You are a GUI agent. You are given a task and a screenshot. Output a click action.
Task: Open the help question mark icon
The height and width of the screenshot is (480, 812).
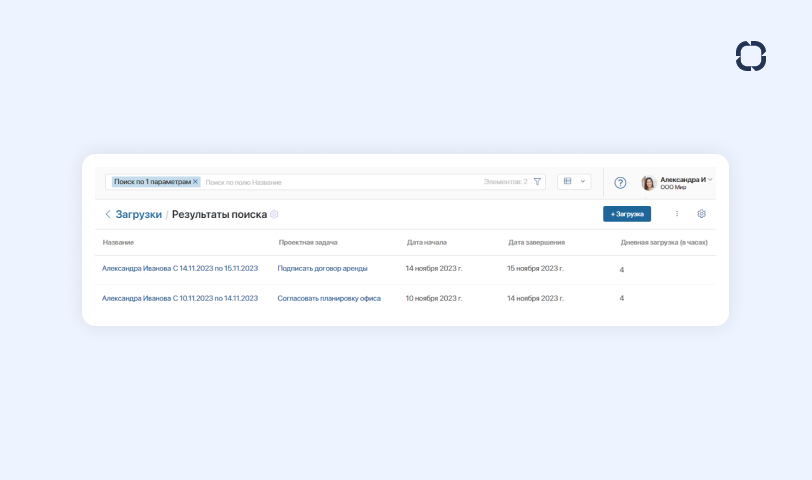(620, 183)
